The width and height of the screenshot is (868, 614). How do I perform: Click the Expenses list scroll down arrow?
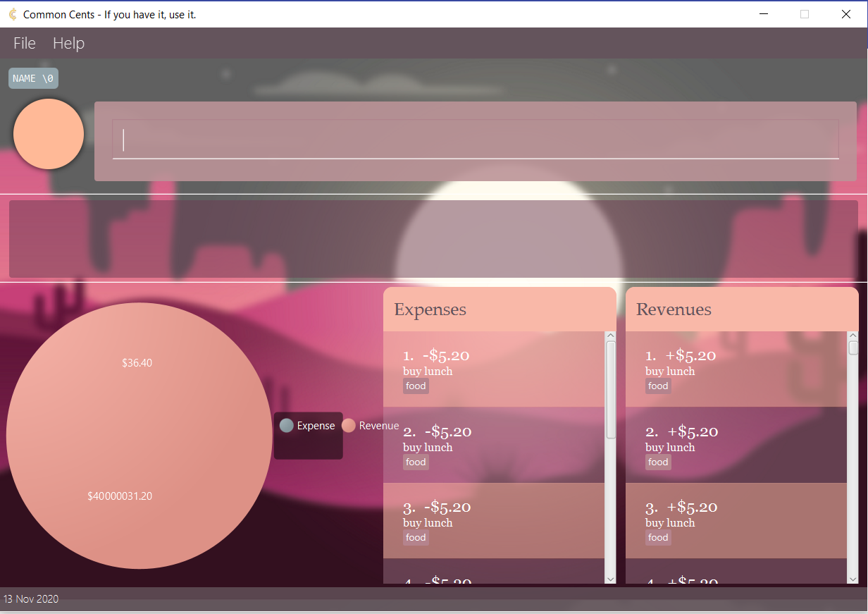click(x=611, y=579)
